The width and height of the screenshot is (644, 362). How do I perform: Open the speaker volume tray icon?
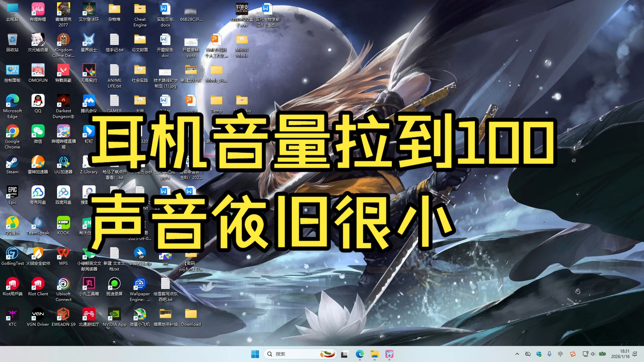[x=593, y=354]
